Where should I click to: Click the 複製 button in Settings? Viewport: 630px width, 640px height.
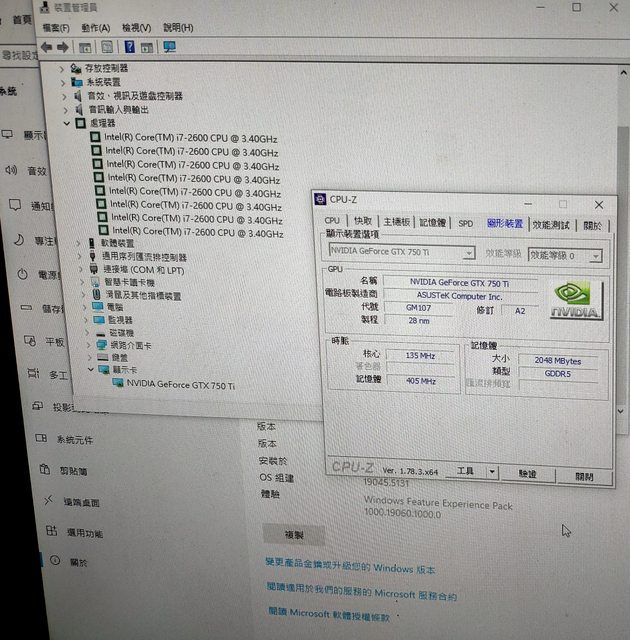(x=293, y=535)
